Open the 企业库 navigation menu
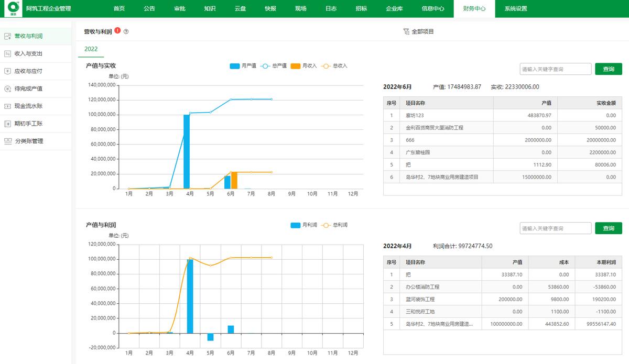This screenshot has height=364, width=629. (x=392, y=8)
